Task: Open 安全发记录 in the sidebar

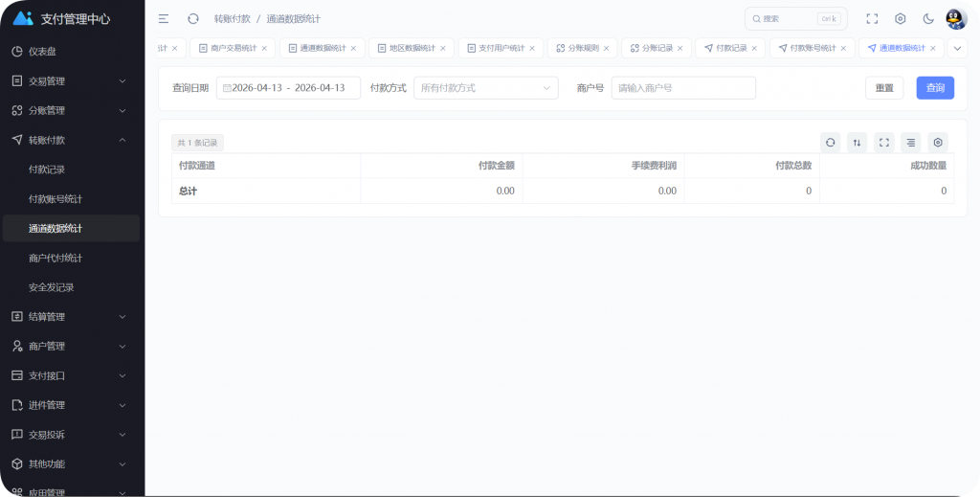Action: pyautogui.click(x=71, y=287)
